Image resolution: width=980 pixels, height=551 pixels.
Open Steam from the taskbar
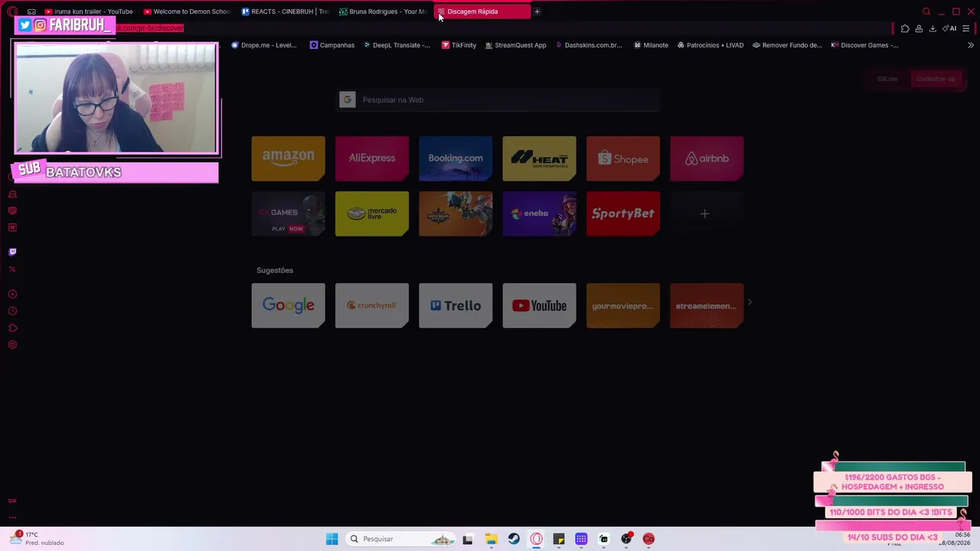pyautogui.click(x=514, y=539)
